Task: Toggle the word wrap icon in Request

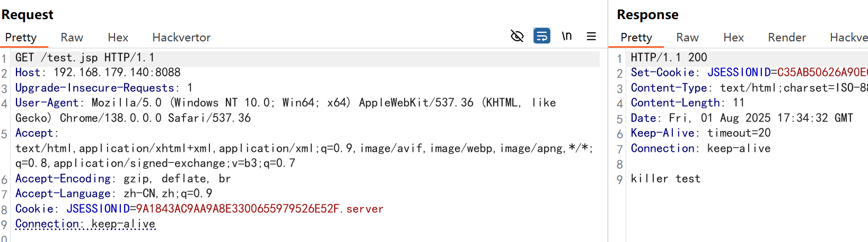Action: tap(541, 36)
